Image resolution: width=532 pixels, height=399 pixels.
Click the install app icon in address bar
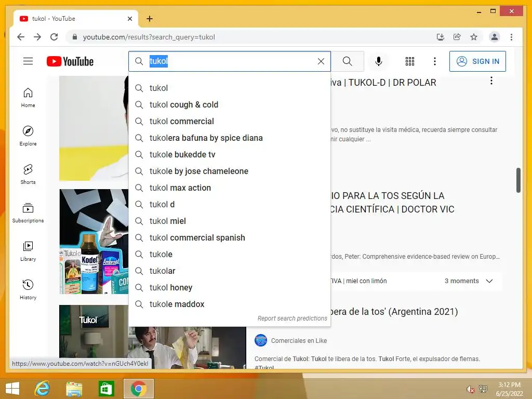tap(441, 37)
